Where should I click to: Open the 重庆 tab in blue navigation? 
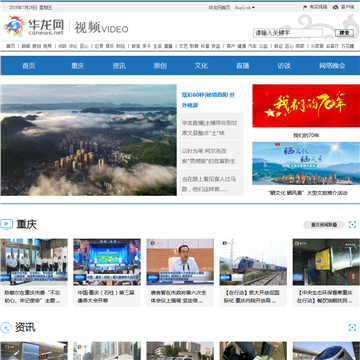pos(78,66)
